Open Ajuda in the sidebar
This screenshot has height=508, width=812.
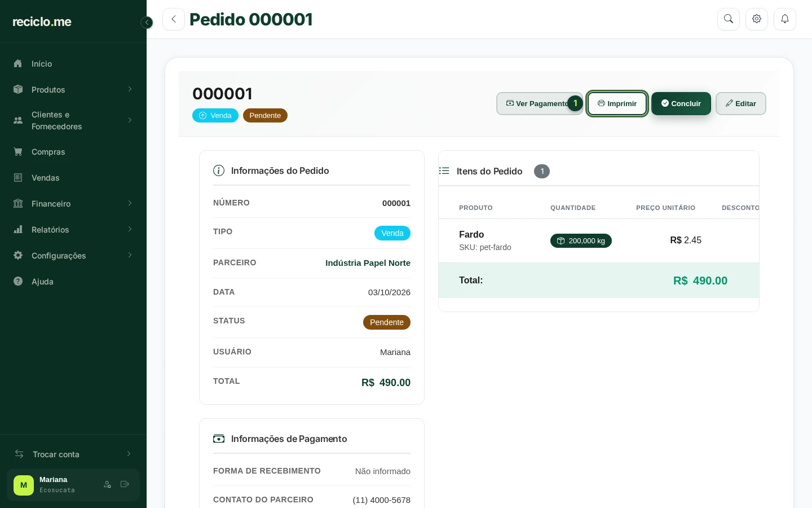click(73, 282)
